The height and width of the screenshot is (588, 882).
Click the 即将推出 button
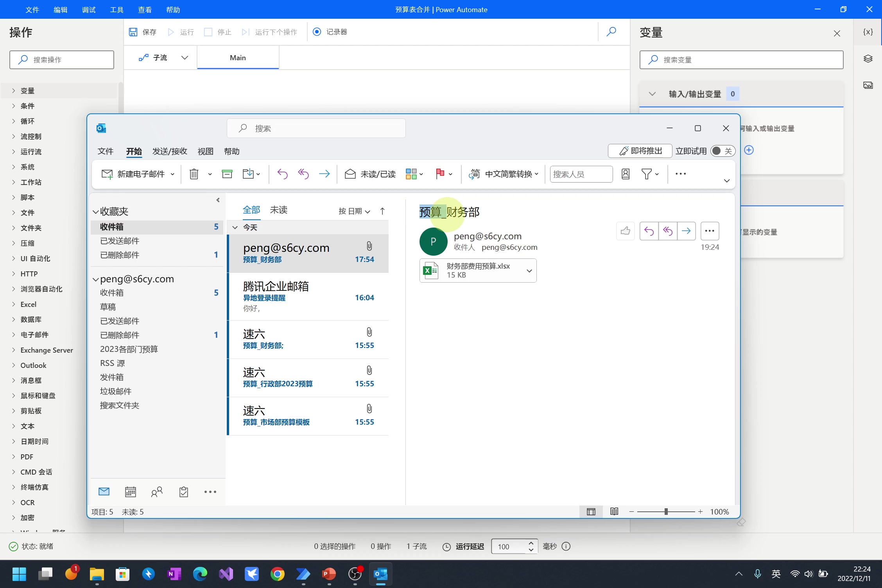(x=640, y=151)
